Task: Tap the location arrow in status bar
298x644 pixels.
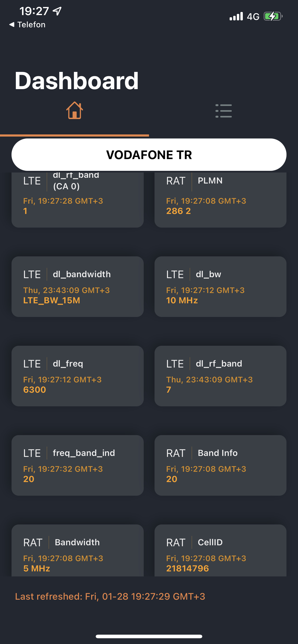Action: pyautogui.click(x=57, y=11)
